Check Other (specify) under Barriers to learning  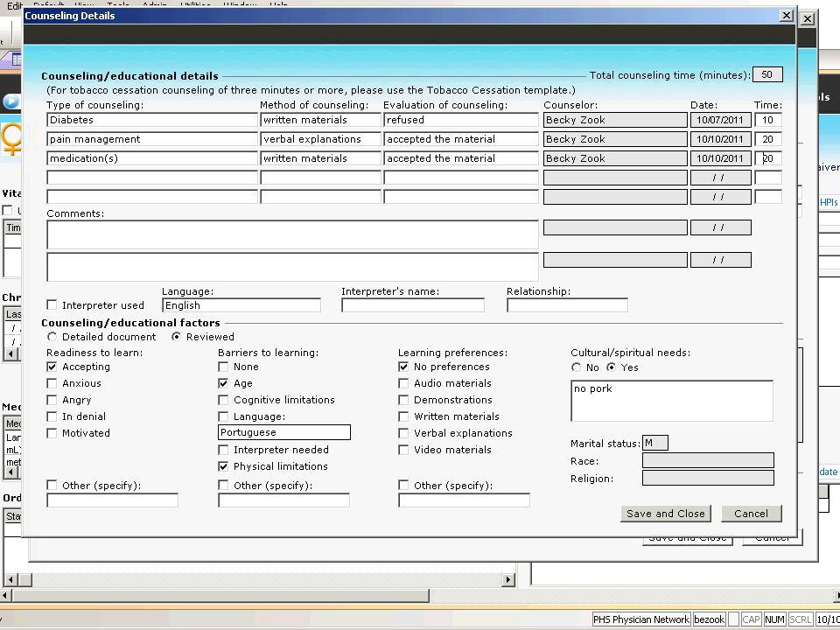tap(223, 486)
